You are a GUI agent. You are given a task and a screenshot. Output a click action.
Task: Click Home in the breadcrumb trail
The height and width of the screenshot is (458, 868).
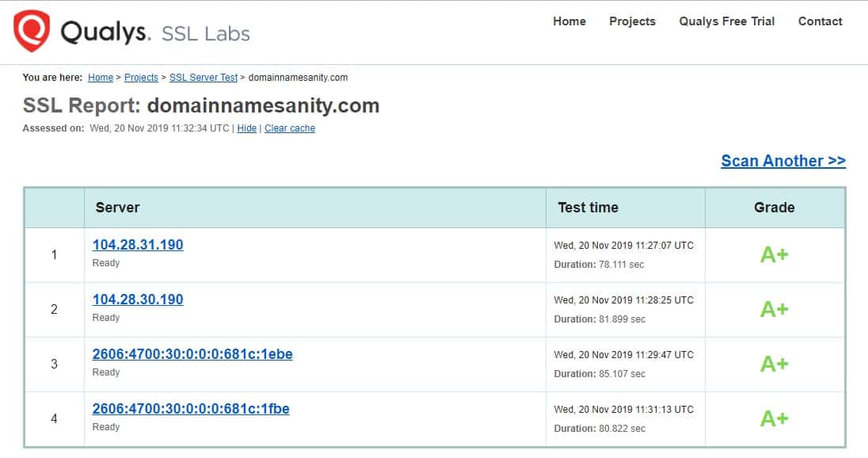tap(101, 77)
